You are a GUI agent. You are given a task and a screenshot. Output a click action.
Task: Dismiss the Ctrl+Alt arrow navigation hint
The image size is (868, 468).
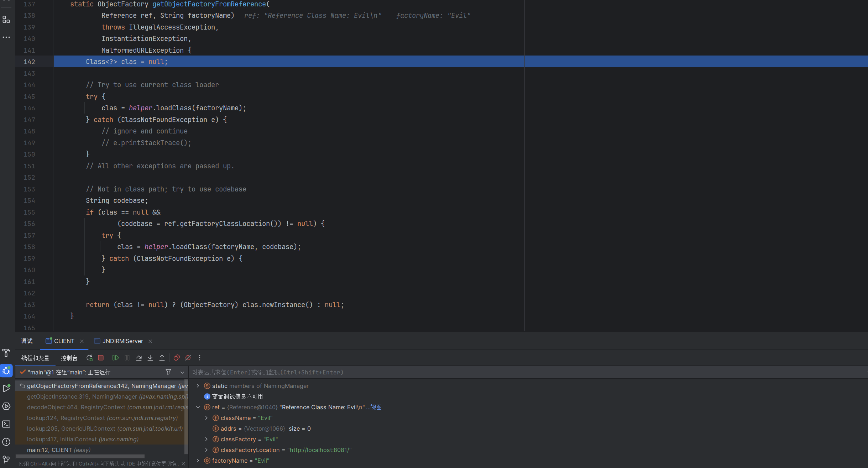(183, 463)
